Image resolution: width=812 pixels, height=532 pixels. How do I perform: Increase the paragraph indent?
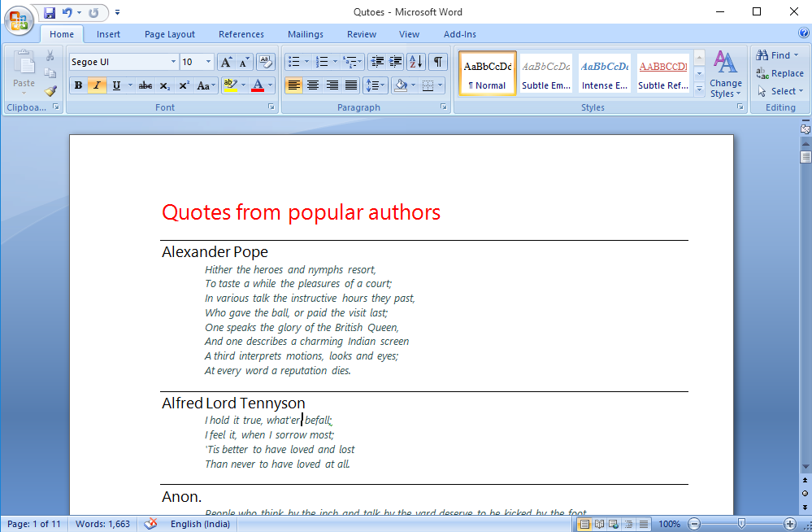[395, 62]
